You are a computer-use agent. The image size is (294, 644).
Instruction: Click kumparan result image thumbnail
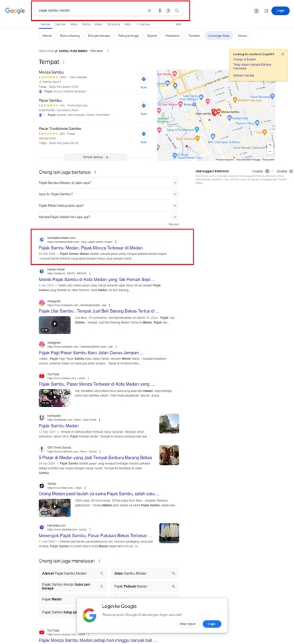click(169, 423)
